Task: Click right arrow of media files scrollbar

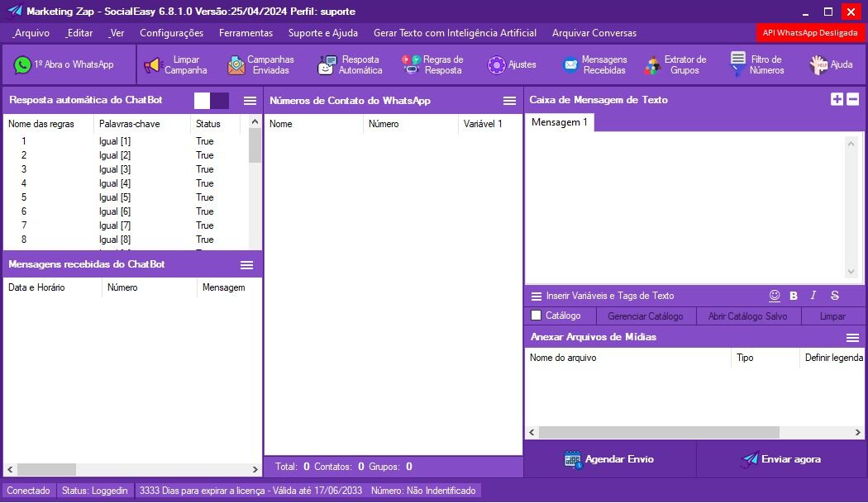Action: [x=857, y=432]
